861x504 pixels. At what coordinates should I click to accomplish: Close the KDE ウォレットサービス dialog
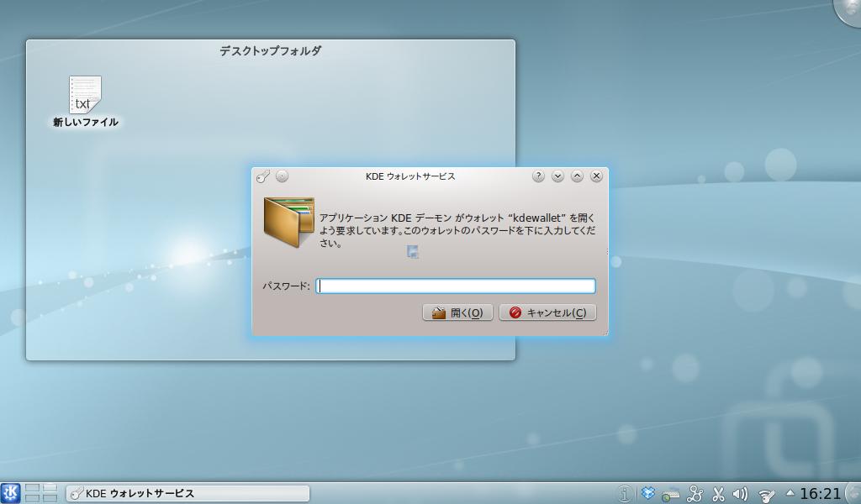tap(596, 176)
